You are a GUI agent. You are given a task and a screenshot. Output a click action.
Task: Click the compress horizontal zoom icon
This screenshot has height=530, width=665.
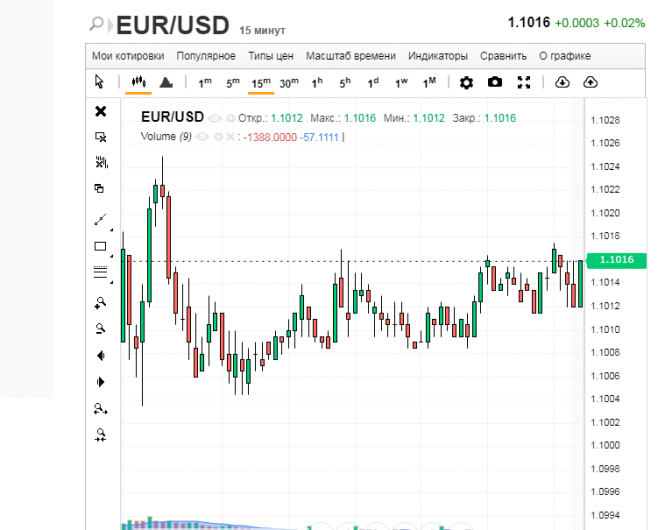point(101,435)
